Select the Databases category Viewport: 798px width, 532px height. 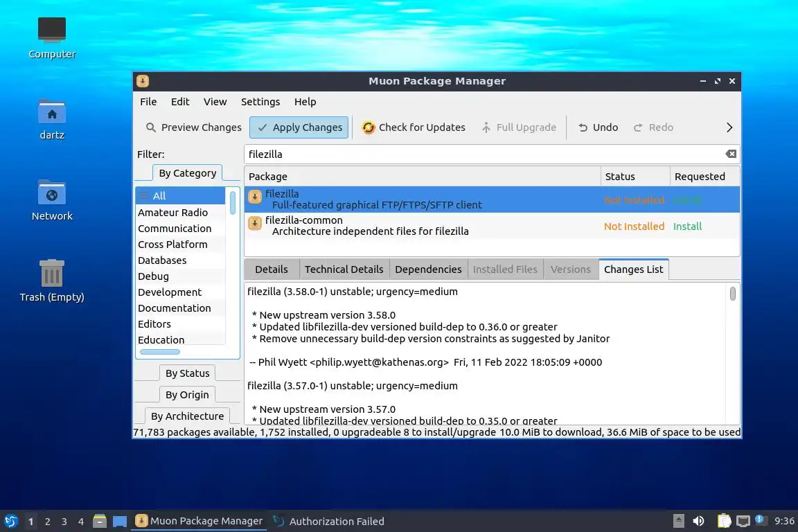[181, 260]
